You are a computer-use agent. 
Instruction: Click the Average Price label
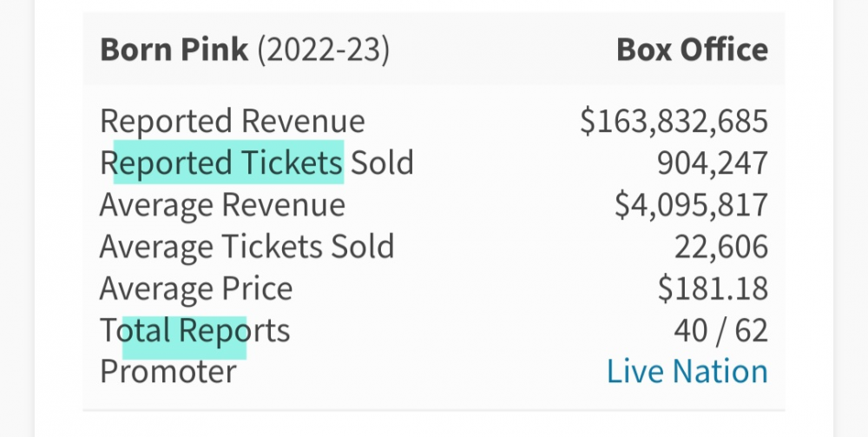tap(196, 288)
